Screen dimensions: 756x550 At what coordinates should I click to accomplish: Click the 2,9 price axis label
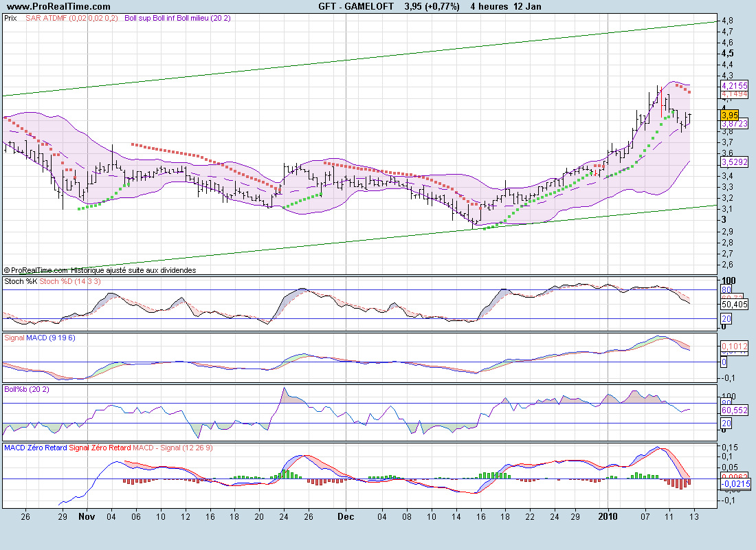[728, 232]
